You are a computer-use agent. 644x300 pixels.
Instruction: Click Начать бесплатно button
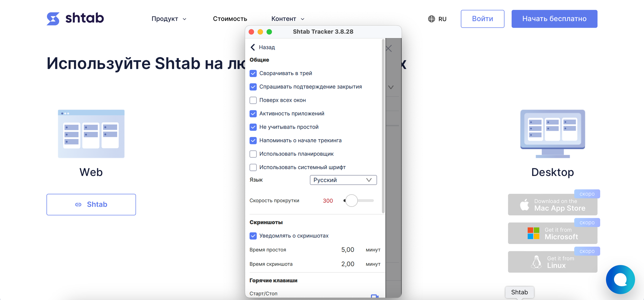point(554,19)
